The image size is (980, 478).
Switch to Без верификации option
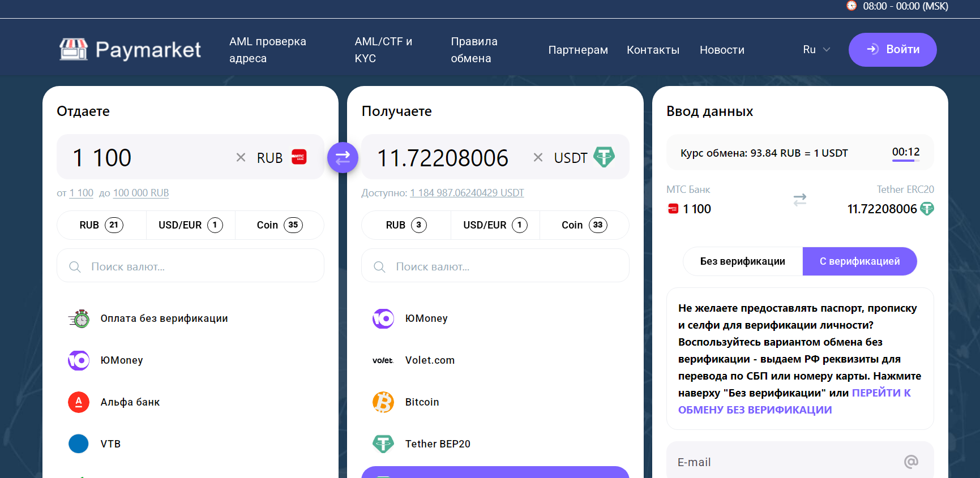click(x=743, y=261)
